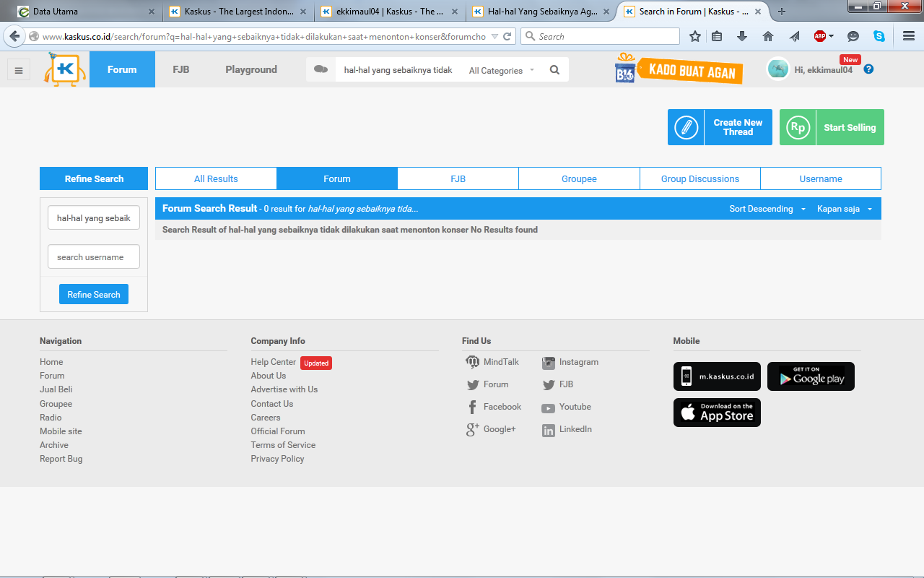Open the Forum section in top navigation
Image resolution: width=924 pixels, height=578 pixels.
point(122,69)
